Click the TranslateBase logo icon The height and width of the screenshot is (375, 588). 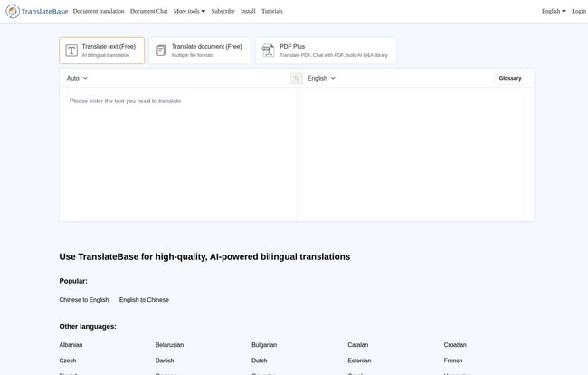[13, 12]
